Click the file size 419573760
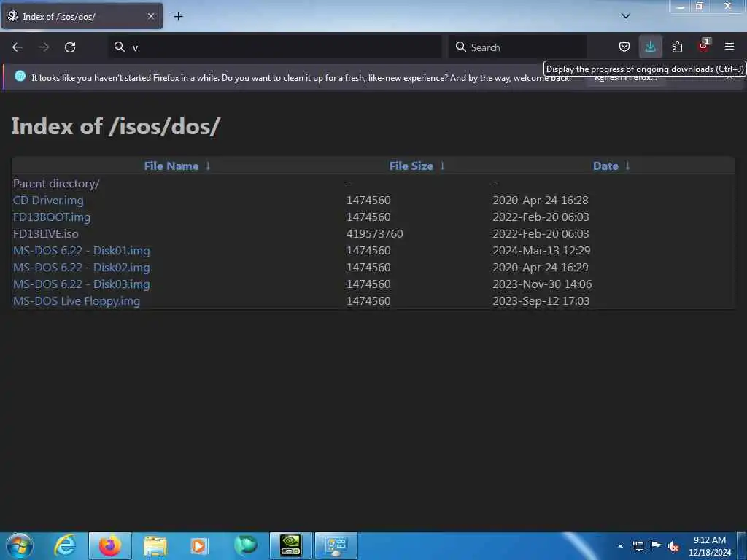 (x=374, y=234)
